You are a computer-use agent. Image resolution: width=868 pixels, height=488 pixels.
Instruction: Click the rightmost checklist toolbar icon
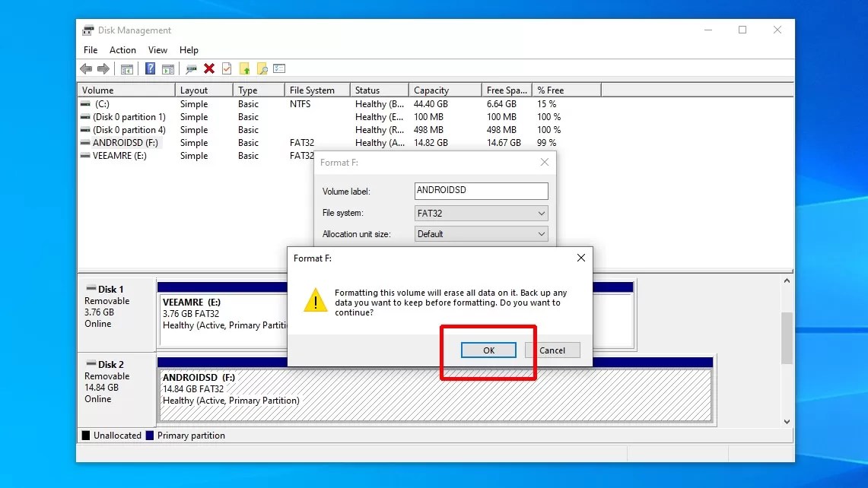[279, 68]
